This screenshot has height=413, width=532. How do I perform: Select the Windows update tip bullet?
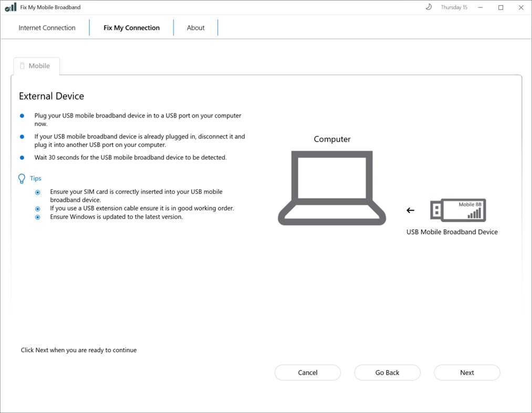pos(37,217)
